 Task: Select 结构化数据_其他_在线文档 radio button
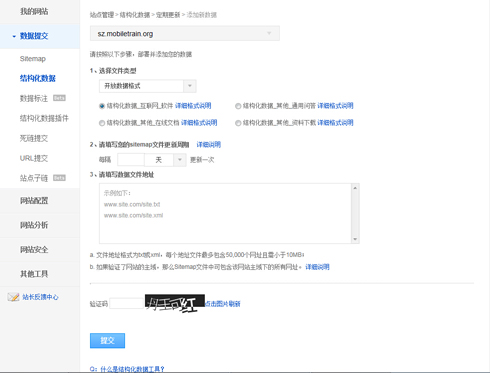point(102,123)
